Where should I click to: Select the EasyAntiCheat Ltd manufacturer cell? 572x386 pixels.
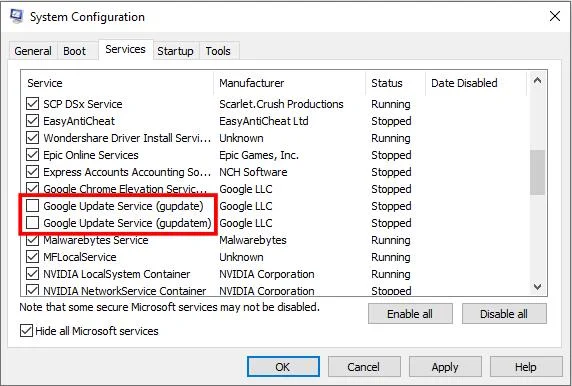pyautogui.click(x=264, y=121)
